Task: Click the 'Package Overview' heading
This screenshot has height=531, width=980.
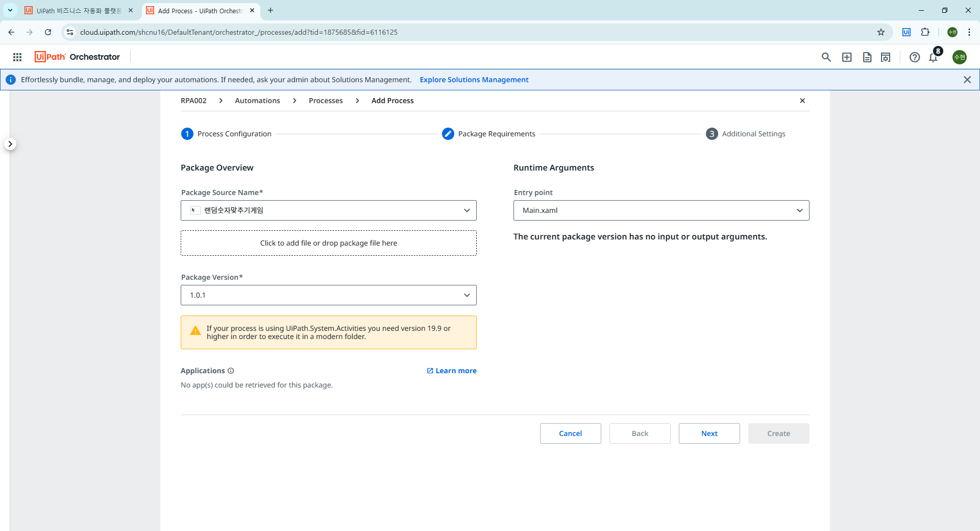Action: (217, 167)
